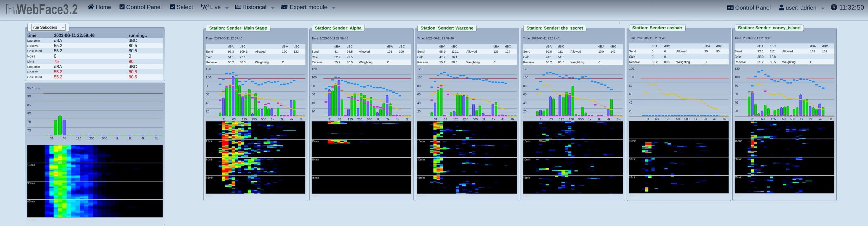The width and height of the screenshot is (868, 226).
Task: Click Main Stage Send value 109.2
Action: pyautogui.click(x=243, y=52)
